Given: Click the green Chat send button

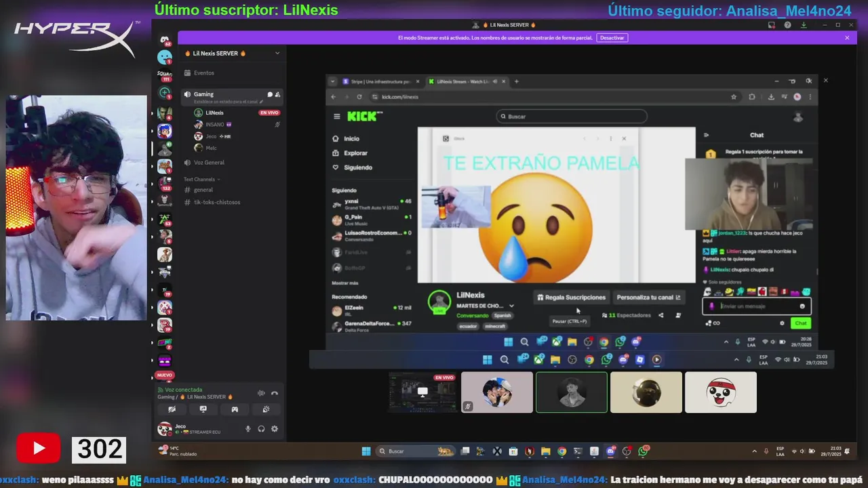Looking at the screenshot, I should tap(800, 323).
